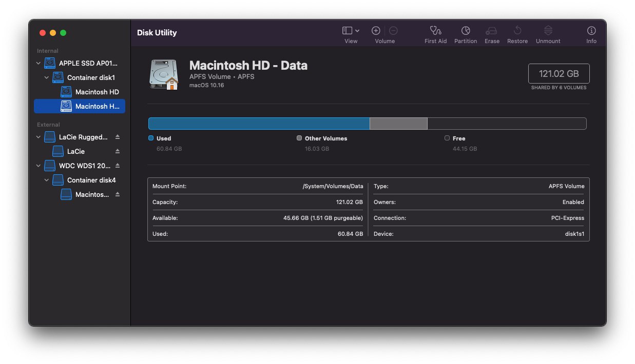
Task: Eject the LaCie volume
Action: point(118,151)
